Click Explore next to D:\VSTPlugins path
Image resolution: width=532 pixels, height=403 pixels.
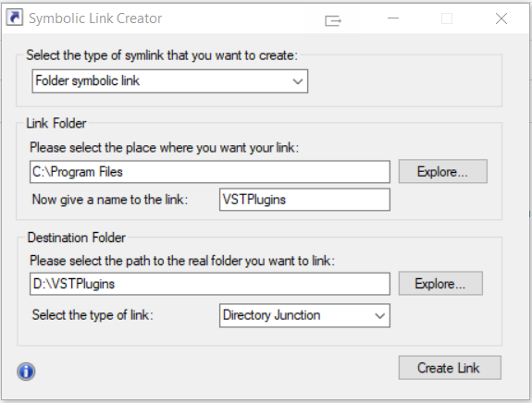click(440, 284)
